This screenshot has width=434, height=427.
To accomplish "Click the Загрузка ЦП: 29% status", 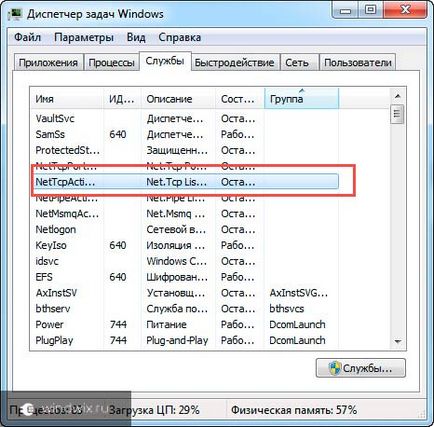I will pyautogui.click(x=154, y=410).
